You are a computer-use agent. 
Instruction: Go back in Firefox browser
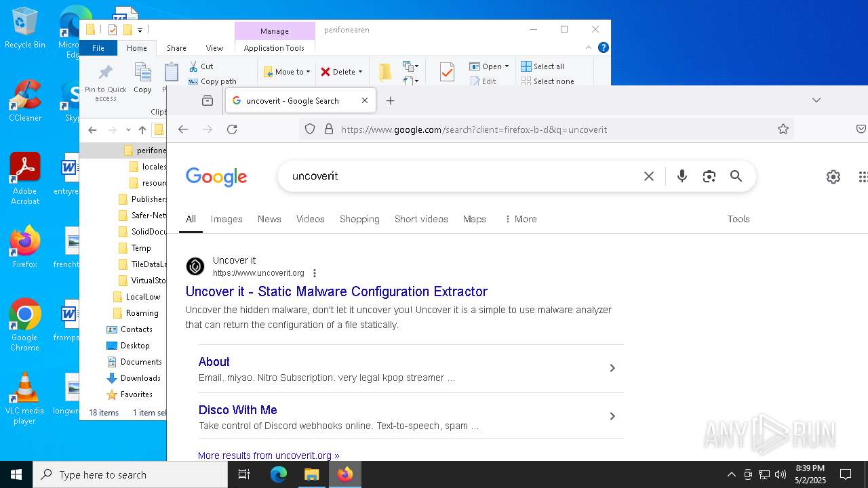click(183, 129)
